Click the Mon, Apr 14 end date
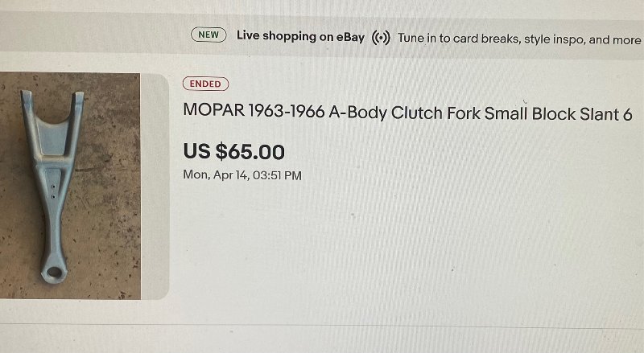The width and height of the screenshot is (644, 353). pos(242,174)
